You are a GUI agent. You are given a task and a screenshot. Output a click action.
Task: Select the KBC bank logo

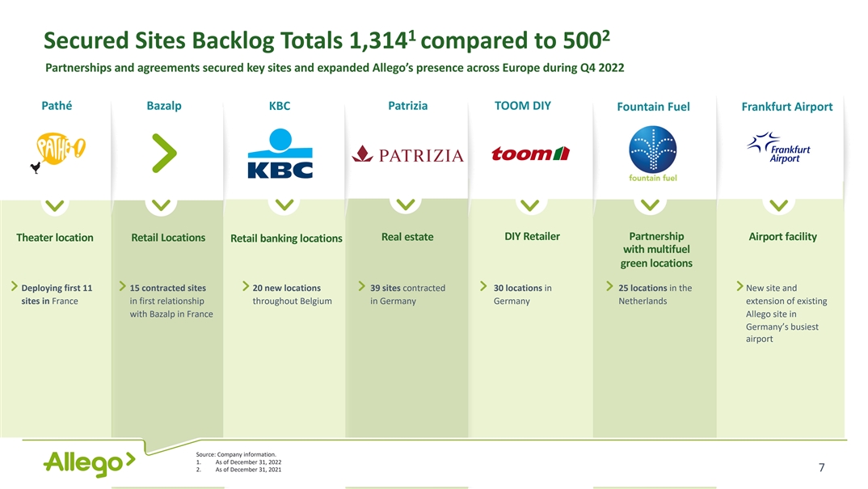coord(279,154)
